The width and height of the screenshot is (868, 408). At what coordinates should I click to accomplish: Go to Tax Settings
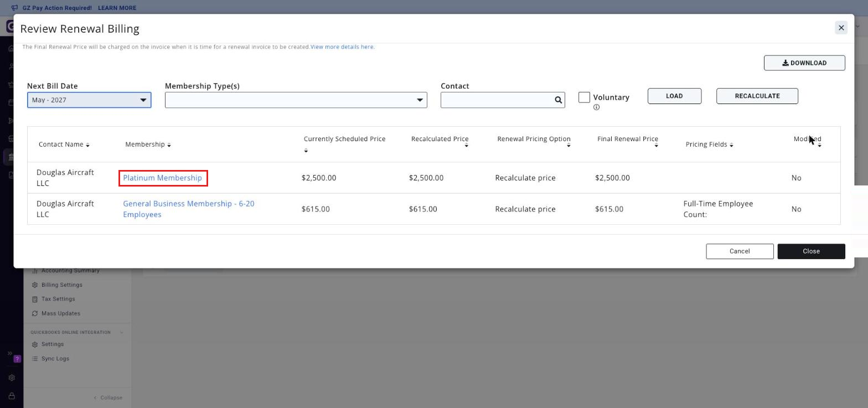click(x=58, y=299)
